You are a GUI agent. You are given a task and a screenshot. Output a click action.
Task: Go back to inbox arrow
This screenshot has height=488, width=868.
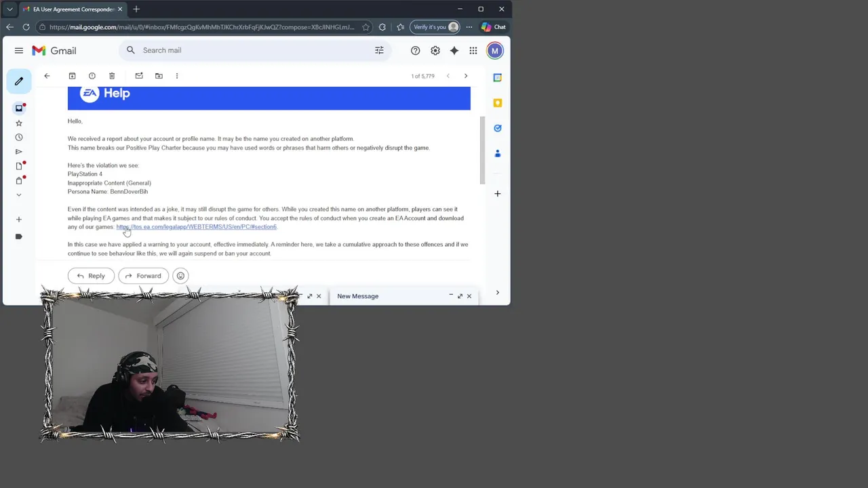tap(47, 76)
